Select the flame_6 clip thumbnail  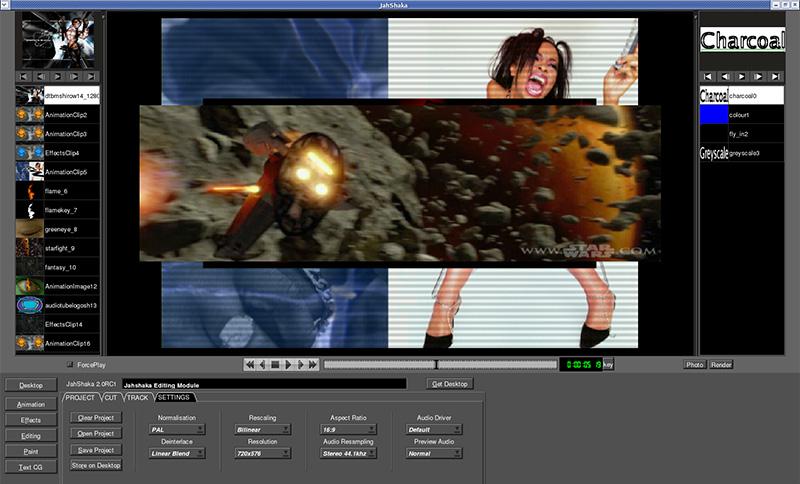coord(30,191)
